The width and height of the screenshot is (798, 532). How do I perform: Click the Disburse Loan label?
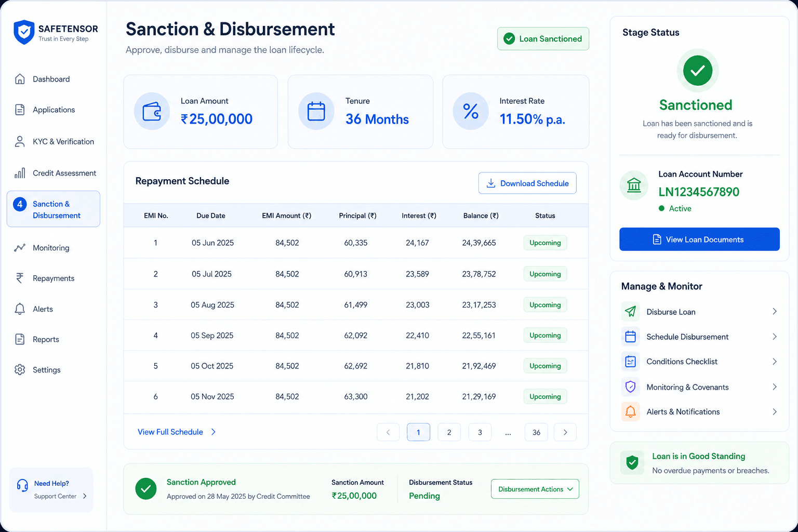coord(671,312)
